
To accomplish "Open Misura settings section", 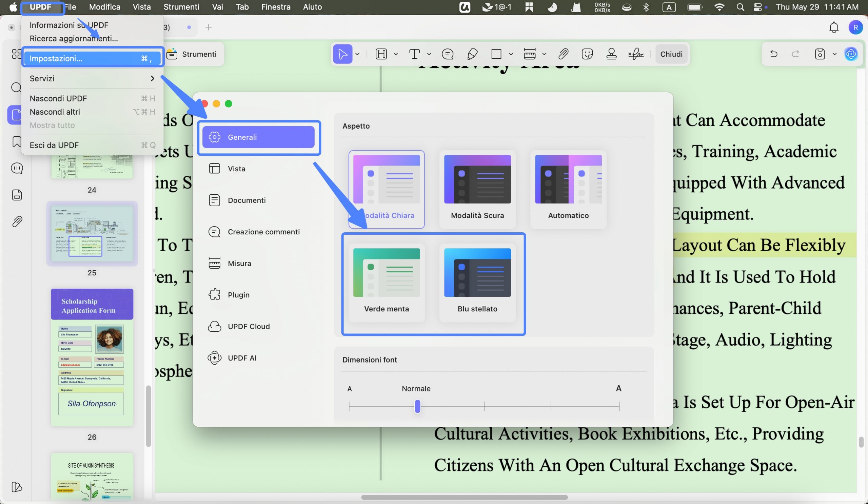I will tap(258, 264).
